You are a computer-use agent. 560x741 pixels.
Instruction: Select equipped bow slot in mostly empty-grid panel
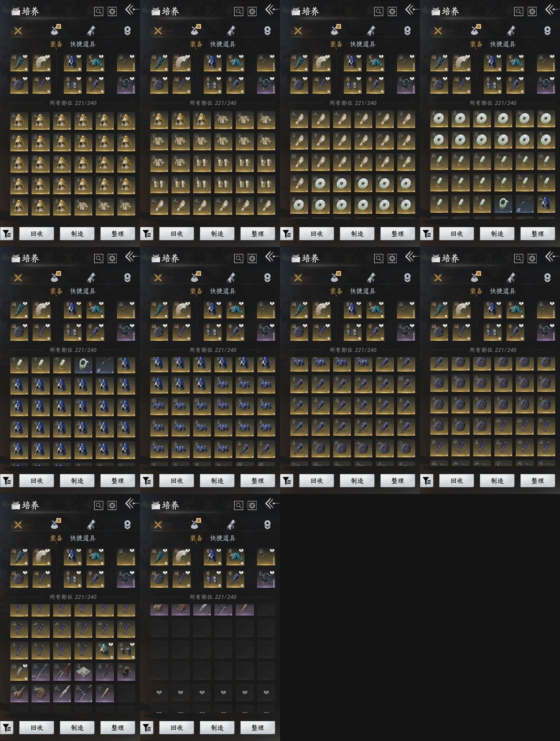point(266,556)
